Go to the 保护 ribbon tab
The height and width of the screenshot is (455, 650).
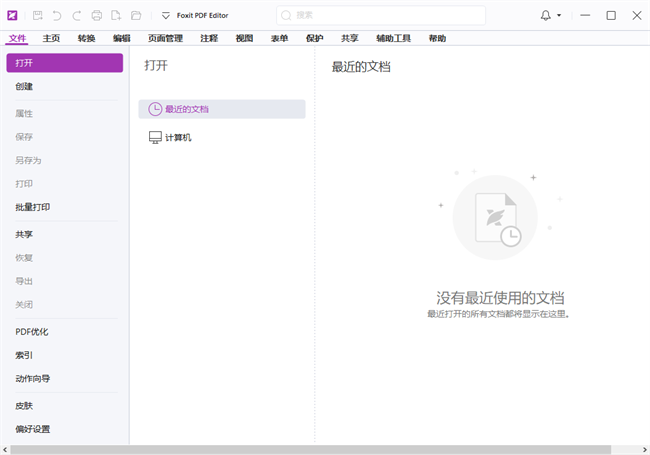pos(315,38)
